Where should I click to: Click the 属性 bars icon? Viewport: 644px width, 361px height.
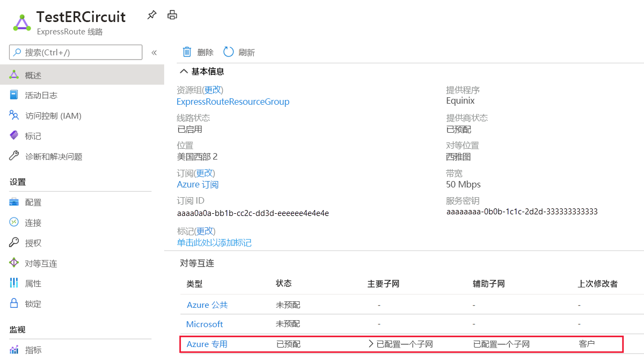[x=14, y=283]
